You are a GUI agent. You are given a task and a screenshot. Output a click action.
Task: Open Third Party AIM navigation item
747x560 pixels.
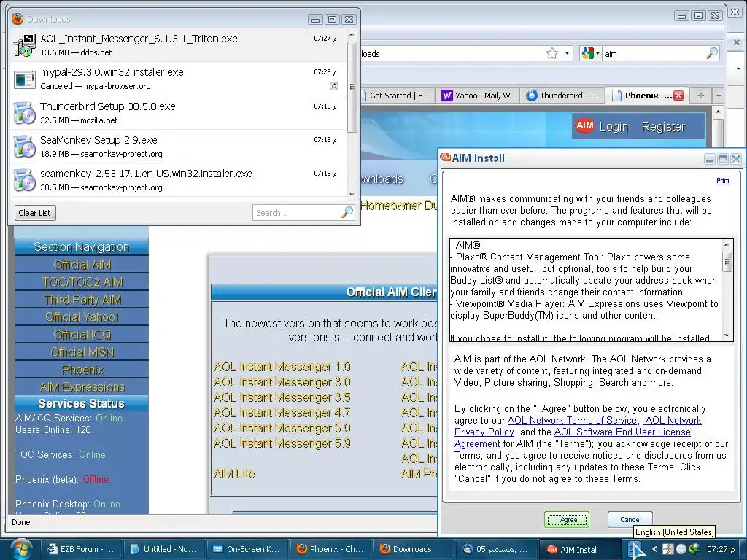(82, 300)
